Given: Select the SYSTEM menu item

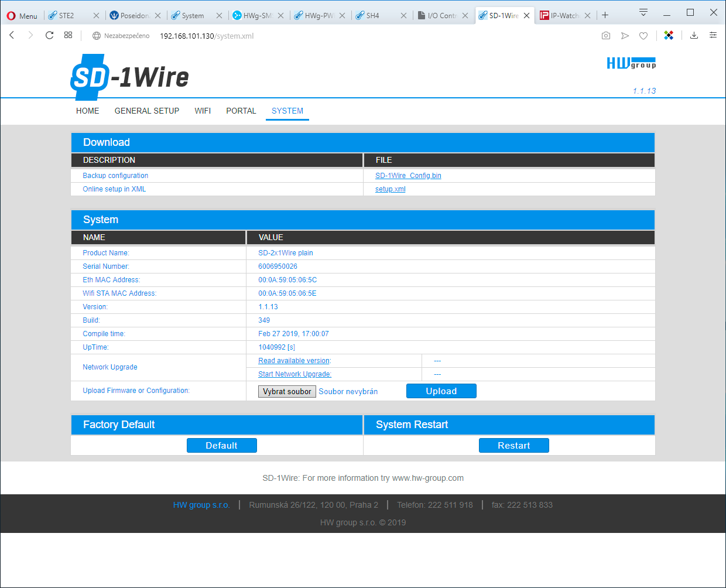Looking at the screenshot, I should [x=287, y=111].
